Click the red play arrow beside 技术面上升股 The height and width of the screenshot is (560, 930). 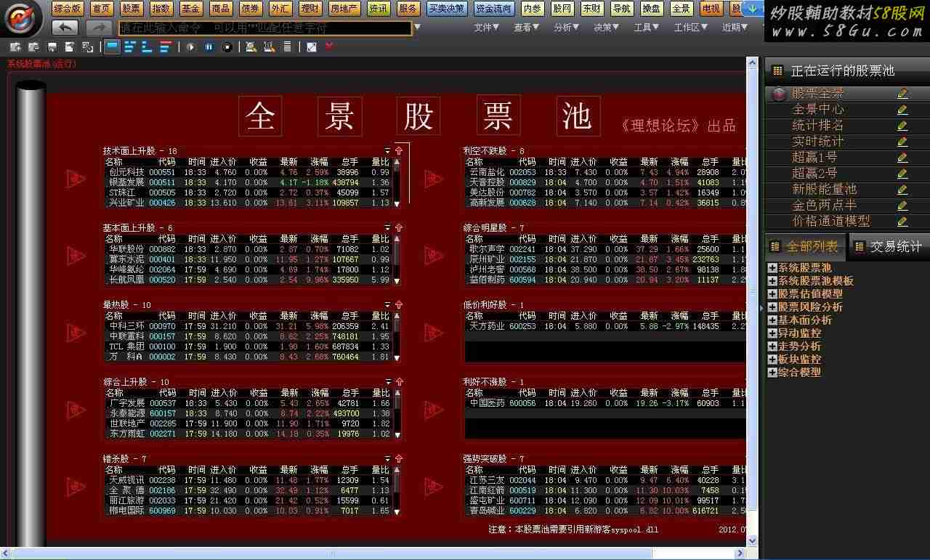pos(76,178)
